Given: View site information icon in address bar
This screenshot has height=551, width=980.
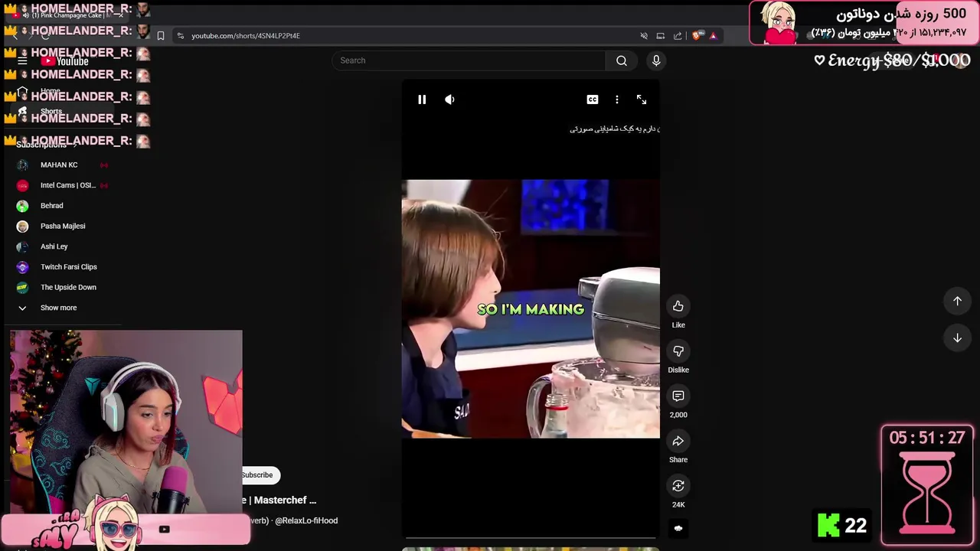Looking at the screenshot, I should 180,36.
